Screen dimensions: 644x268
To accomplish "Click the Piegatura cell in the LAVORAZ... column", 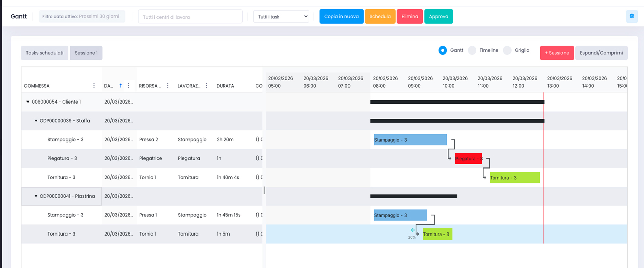I will click(x=189, y=158).
